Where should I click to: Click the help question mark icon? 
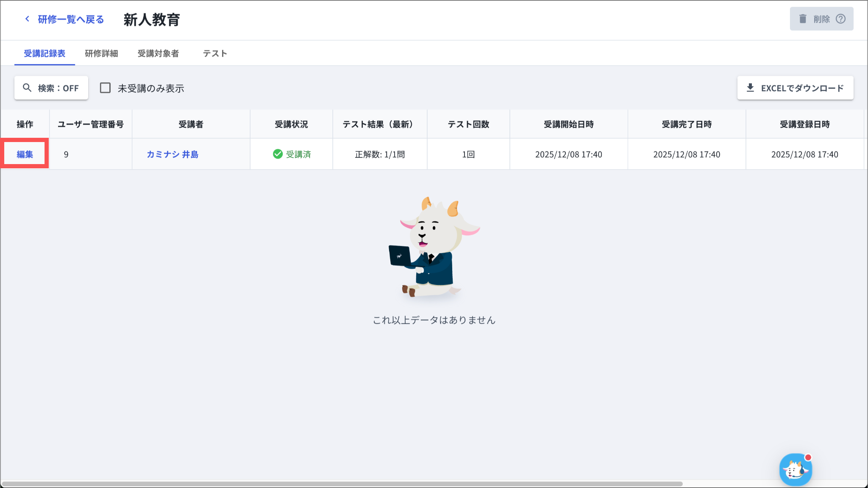tap(840, 19)
